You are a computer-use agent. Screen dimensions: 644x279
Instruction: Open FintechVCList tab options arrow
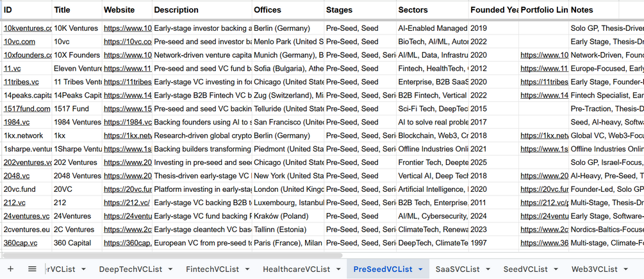coord(247,269)
